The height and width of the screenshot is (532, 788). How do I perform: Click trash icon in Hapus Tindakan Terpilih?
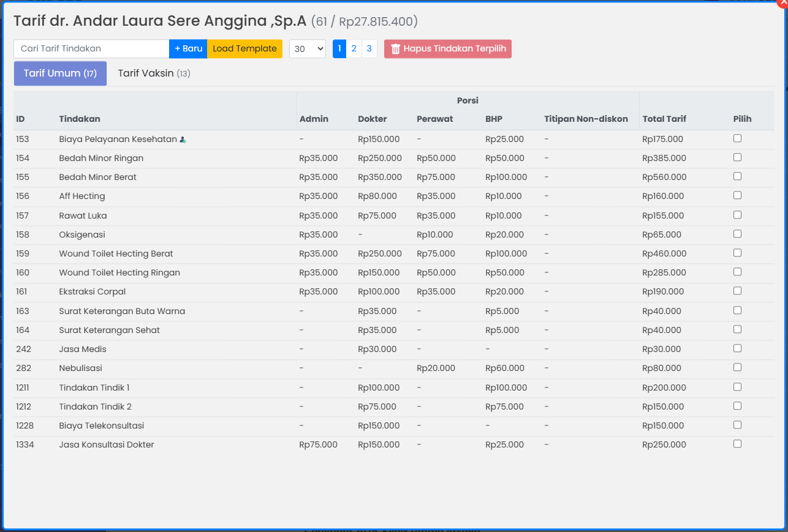click(396, 49)
